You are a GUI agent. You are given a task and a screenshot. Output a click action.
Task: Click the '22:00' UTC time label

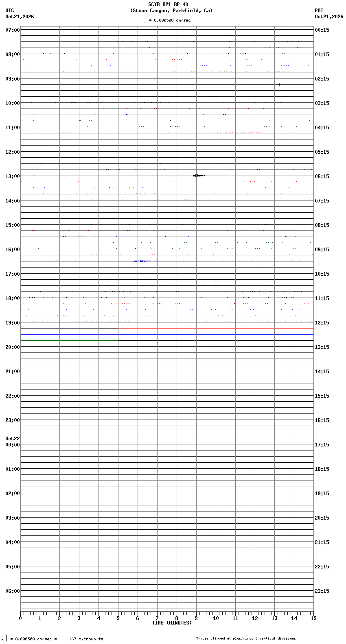tap(13, 396)
